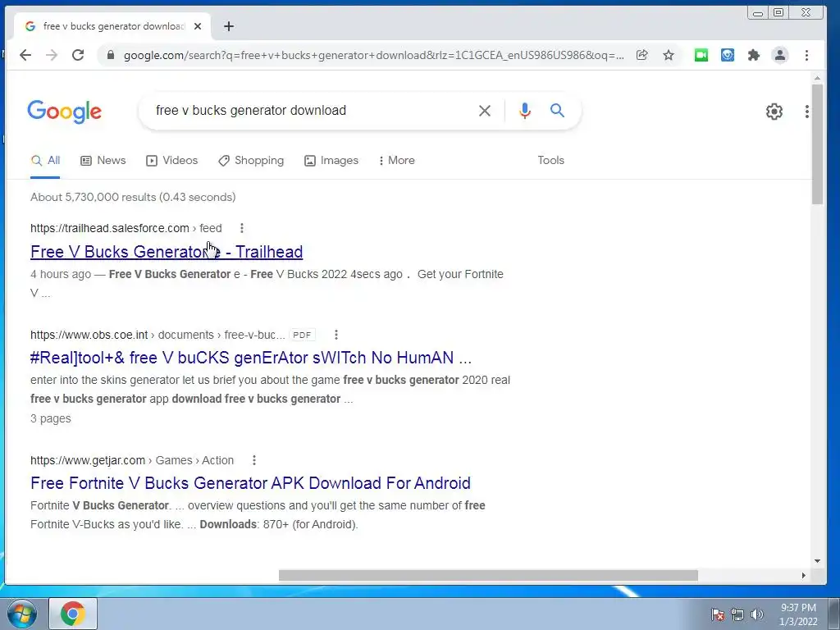Open options for the getjar.com result
Image resolution: width=840 pixels, height=630 pixels.
pyautogui.click(x=254, y=460)
